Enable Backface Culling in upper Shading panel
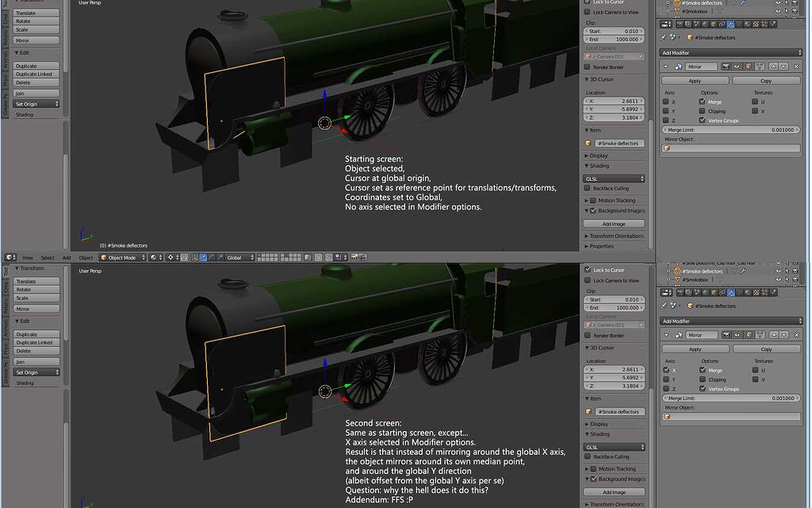The width and height of the screenshot is (812, 508). (x=588, y=188)
